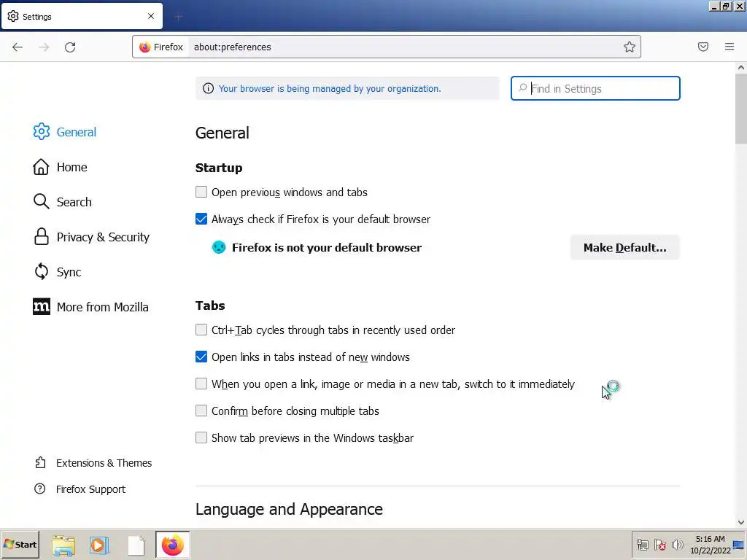The width and height of the screenshot is (747, 560).
Task: Open a new tab with plus button
Action: pos(179,17)
